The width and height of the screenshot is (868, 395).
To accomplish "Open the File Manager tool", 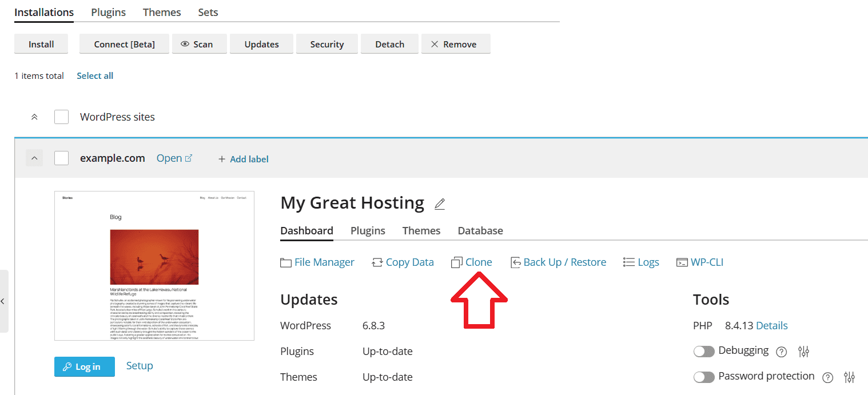I will [x=317, y=262].
